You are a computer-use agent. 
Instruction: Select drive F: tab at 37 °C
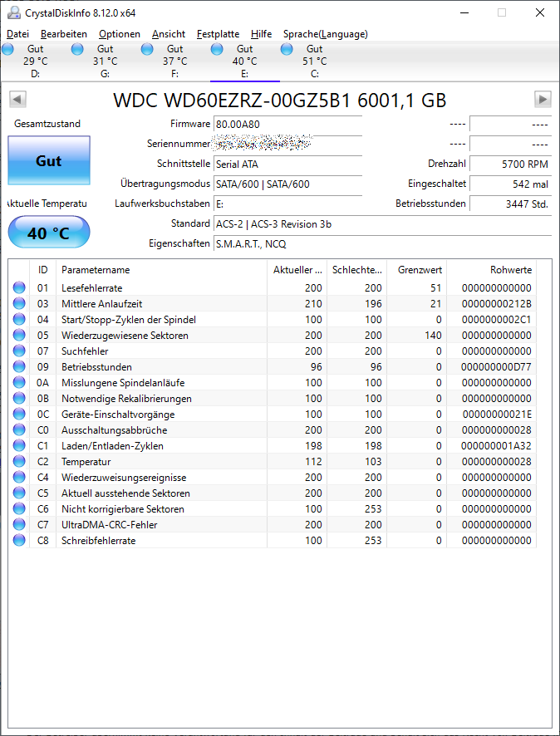click(x=175, y=61)
